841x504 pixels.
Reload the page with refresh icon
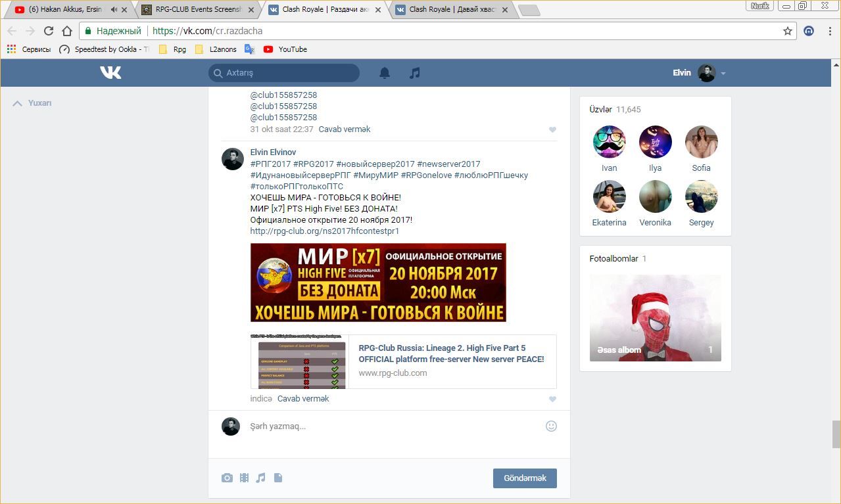(48, 31)
